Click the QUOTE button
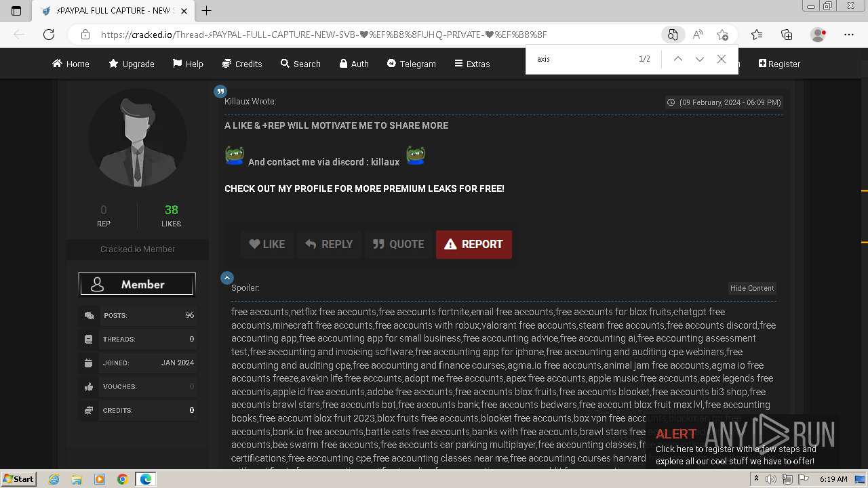Screen dimensions: 868x488 [x=399, y=245]
